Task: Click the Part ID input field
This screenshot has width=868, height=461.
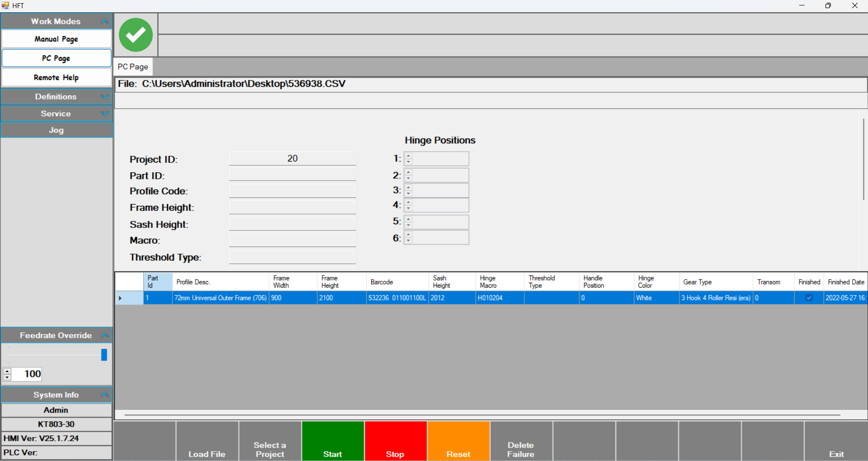Action: tap(292, 175)
